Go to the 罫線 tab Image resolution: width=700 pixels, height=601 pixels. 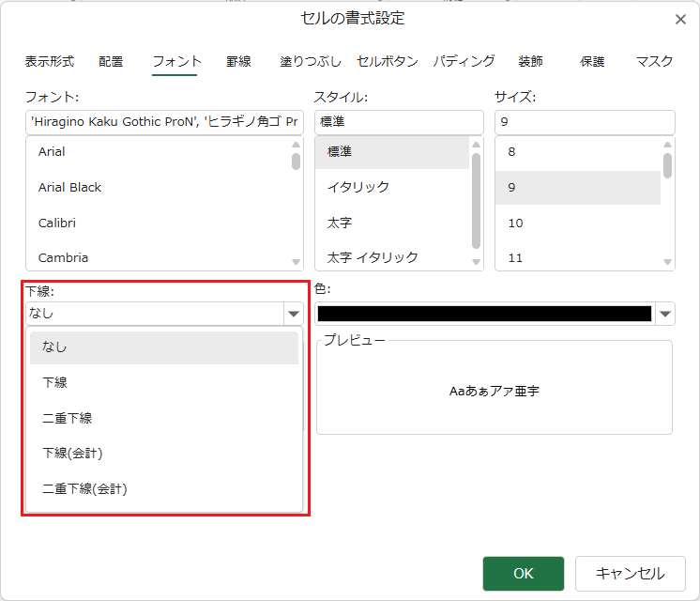click(238, 61)
